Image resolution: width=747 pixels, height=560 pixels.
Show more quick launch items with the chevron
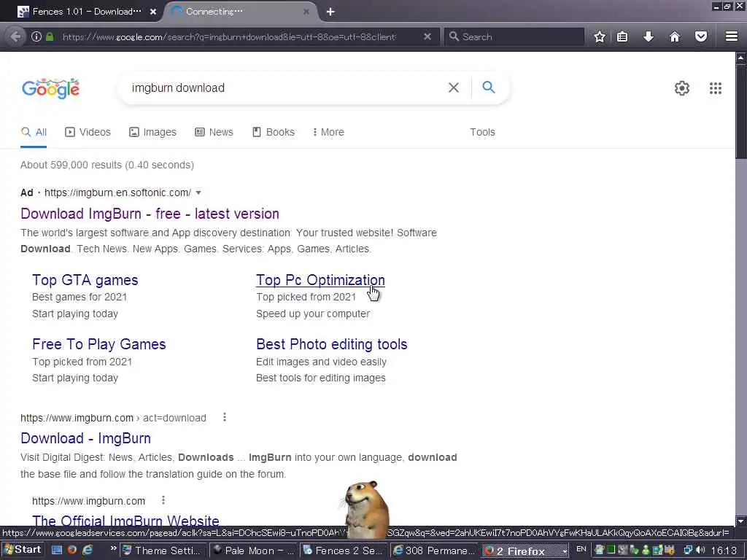coord(113,549)
